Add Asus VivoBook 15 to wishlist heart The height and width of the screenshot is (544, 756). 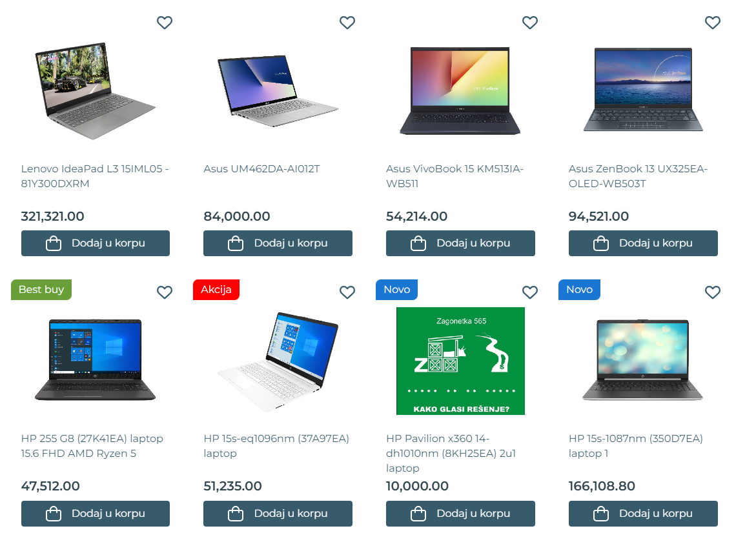click(x=530, y=23)
